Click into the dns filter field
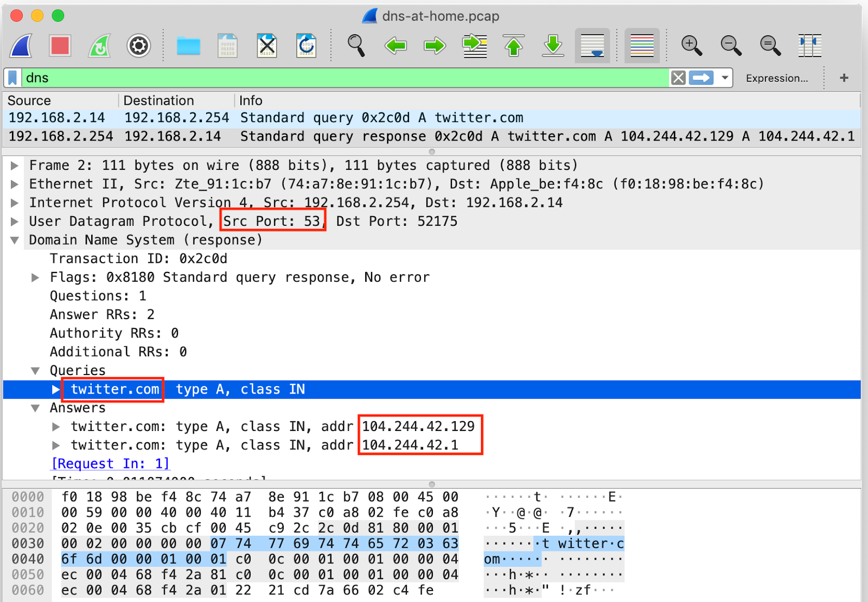The image size is (868, 602). coord(345,78)
